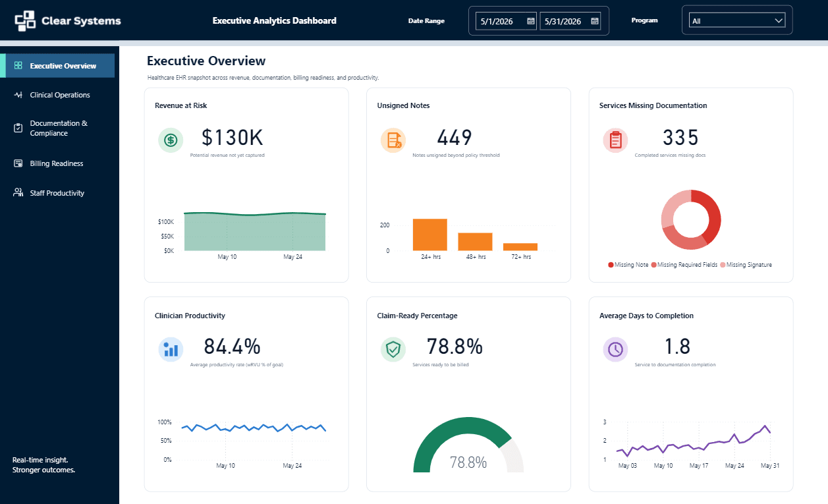Click the Claim-Ready shield checkmark icon
This screenshot has width=828, height=504.
[393, 349]
